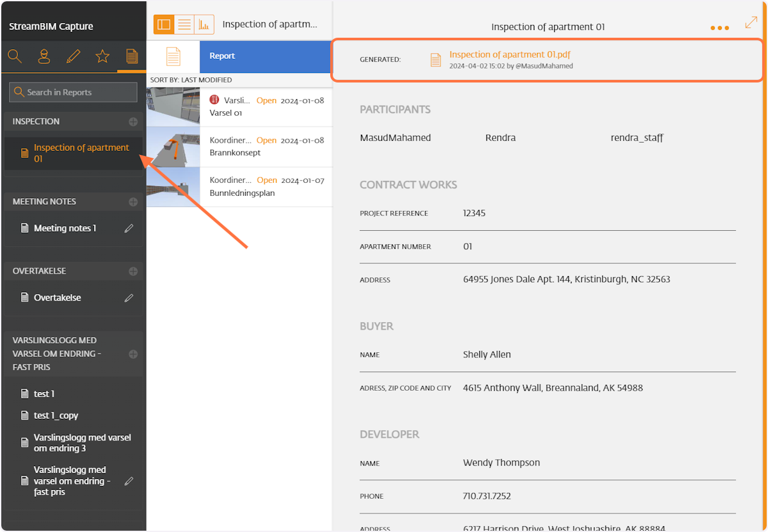Open Inspection of apartment 01.pdf link
Image resolution: width=768 pixels, height=532 pixels.
[510, 55]
